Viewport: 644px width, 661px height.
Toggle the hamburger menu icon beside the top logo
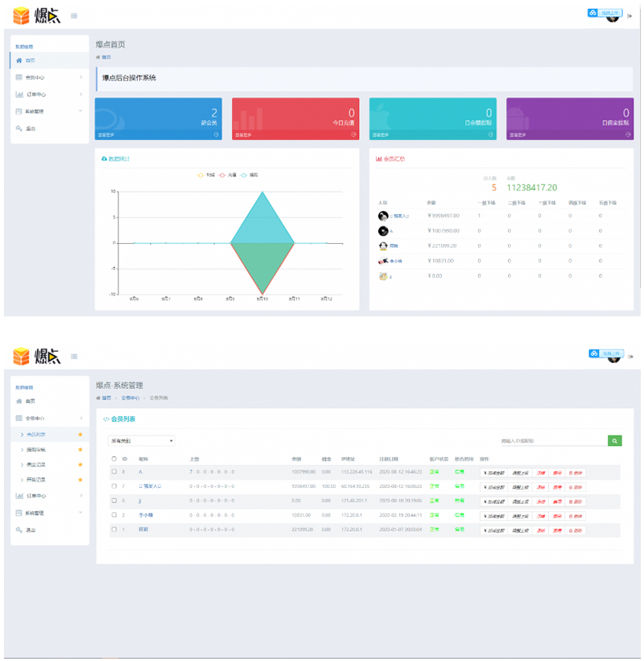(74, 15)
